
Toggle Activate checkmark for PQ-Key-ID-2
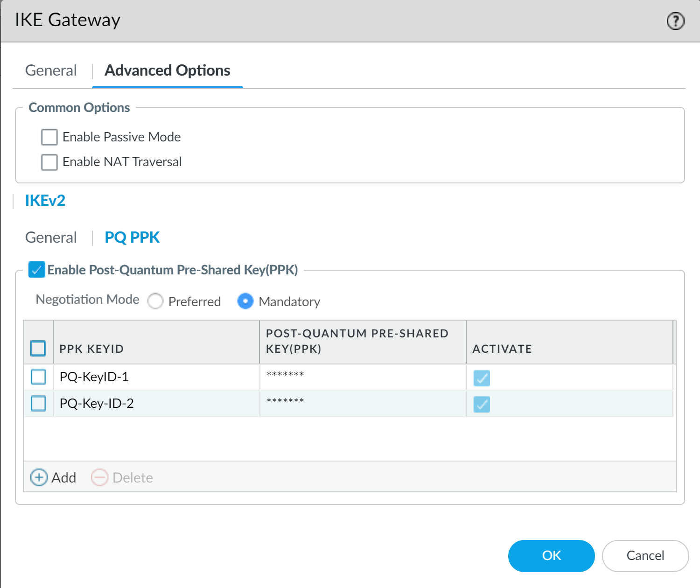(x=482, y=404)
